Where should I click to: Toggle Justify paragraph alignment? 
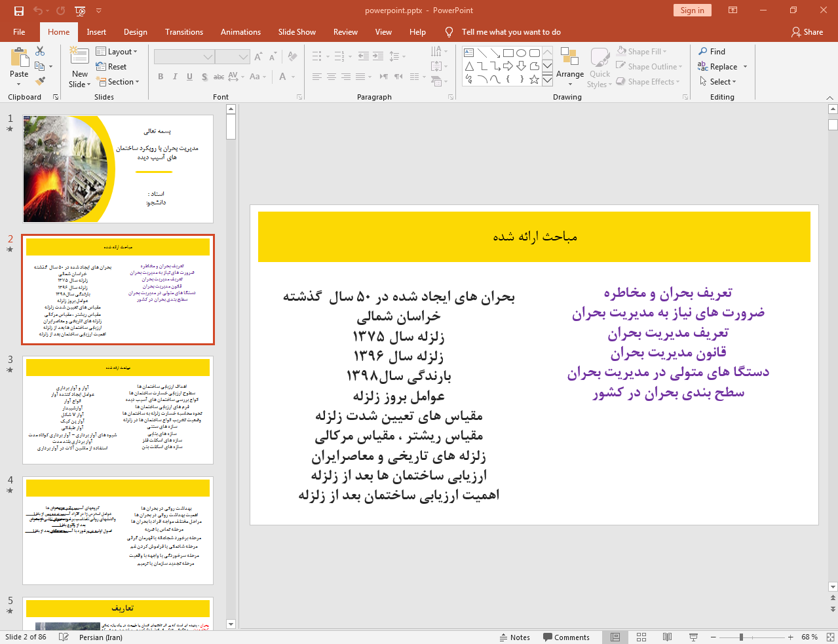pyautogui.click(x=360, y=77)
